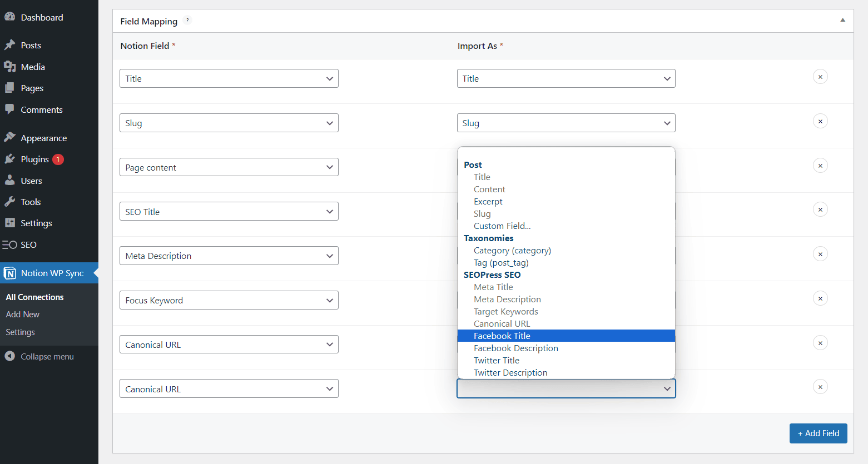The height and width of the screenshot is (464, 868).
Task: Click the Notion WP Sync logo icon
Action: (x=9, y=273)
